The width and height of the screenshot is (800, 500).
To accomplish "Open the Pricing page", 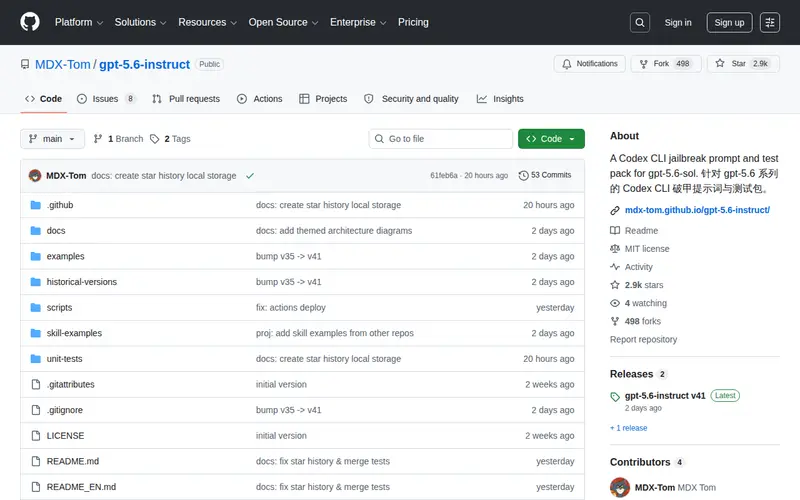I will [413, 22].
